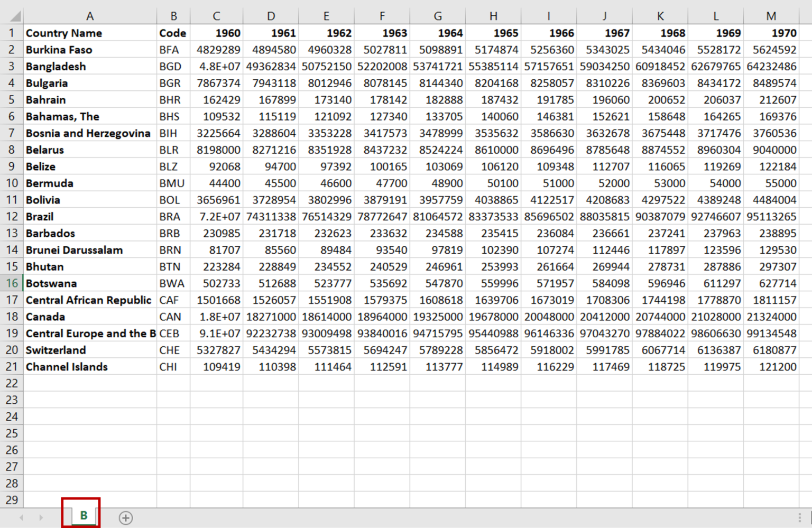
Task: Click the previous sheet navigation arrow
Action: 21,518
